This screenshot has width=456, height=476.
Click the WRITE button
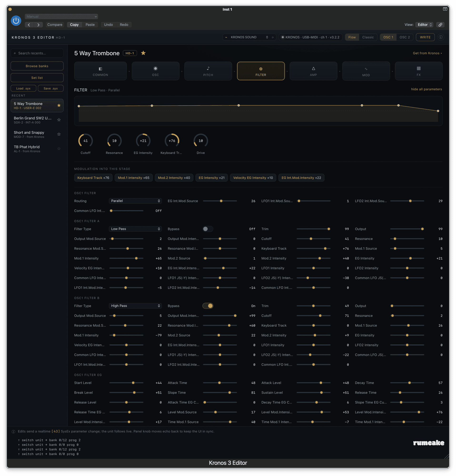[425, 37]
